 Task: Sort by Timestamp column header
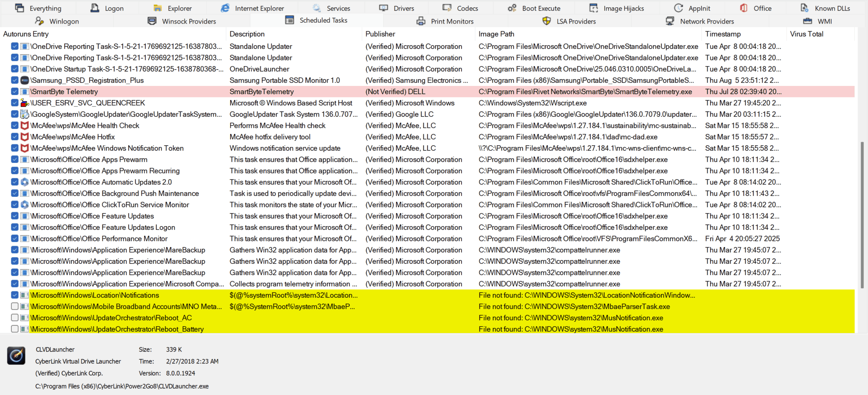point(744,34)
